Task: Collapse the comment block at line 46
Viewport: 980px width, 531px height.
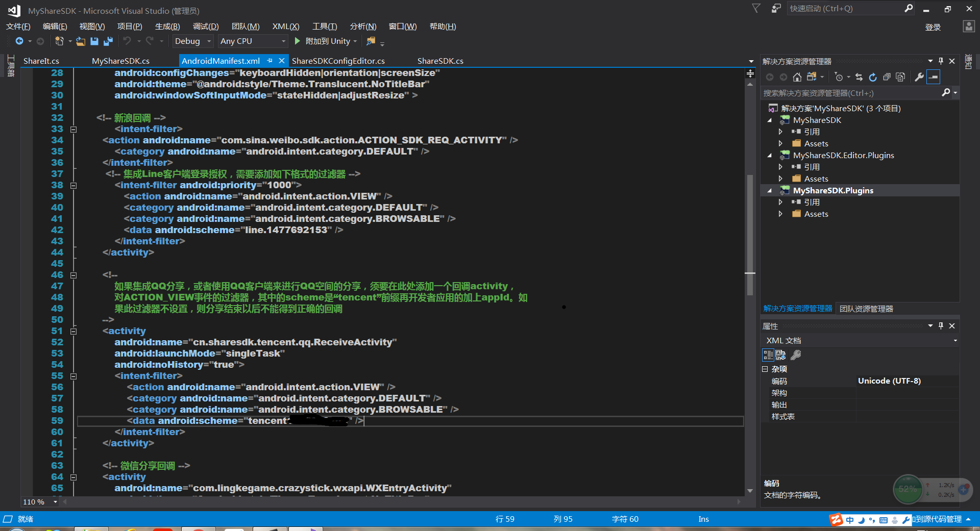Action: 73,275
